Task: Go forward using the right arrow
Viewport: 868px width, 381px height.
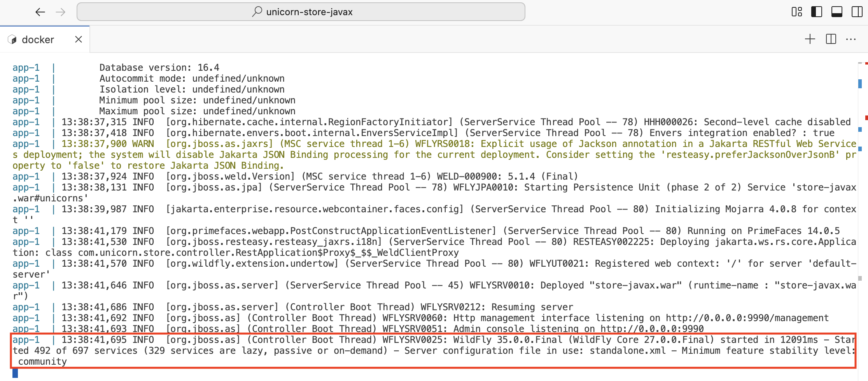Action: tap(61, 12)
